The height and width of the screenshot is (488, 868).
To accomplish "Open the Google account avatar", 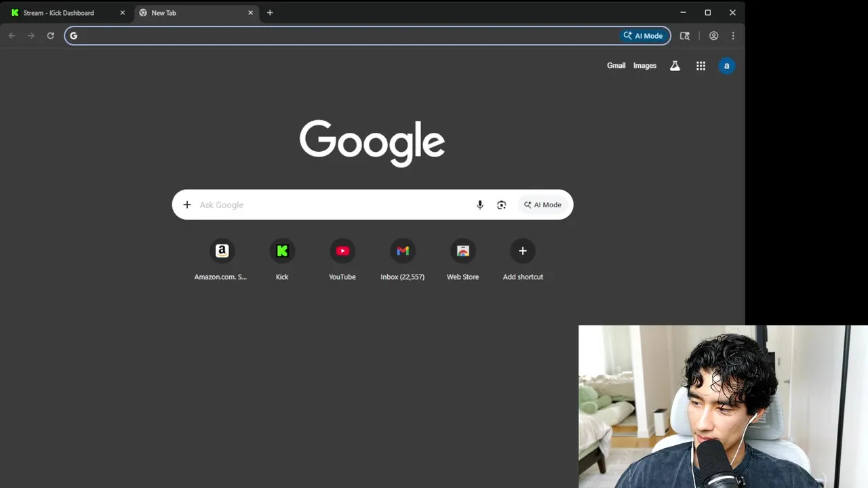I will point(726,66).
